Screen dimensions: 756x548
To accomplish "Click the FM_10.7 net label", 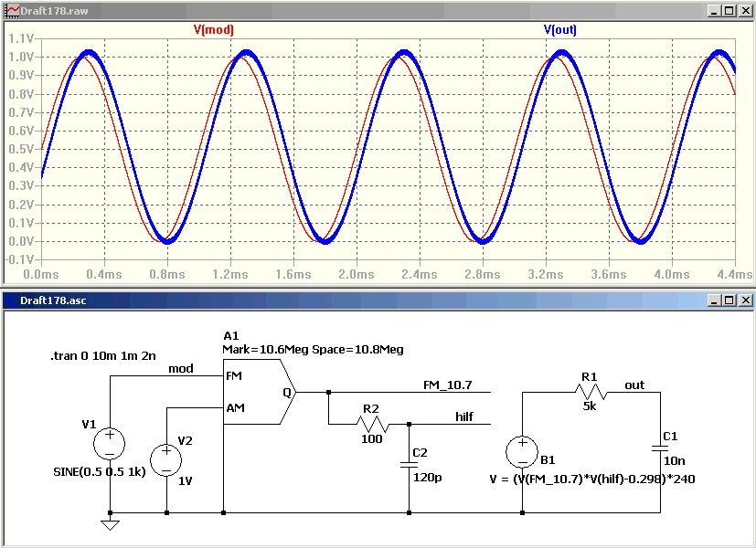I will pos(447,385).
